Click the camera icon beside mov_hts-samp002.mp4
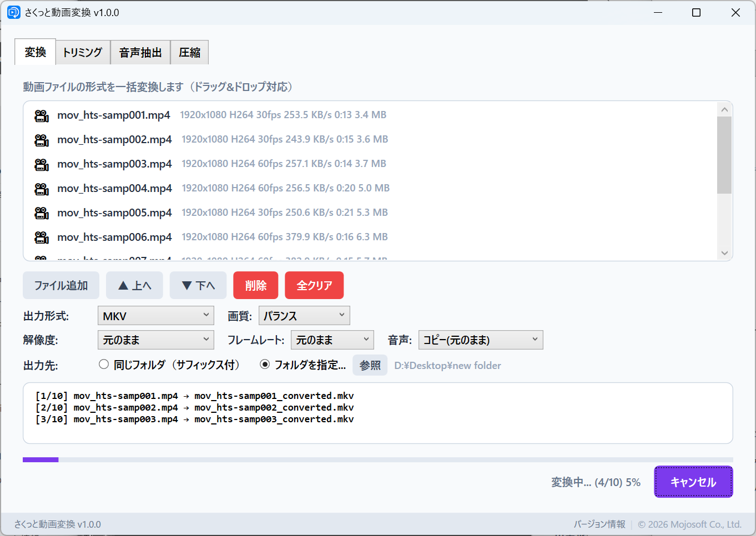756x536 pixels. (42, 140)
